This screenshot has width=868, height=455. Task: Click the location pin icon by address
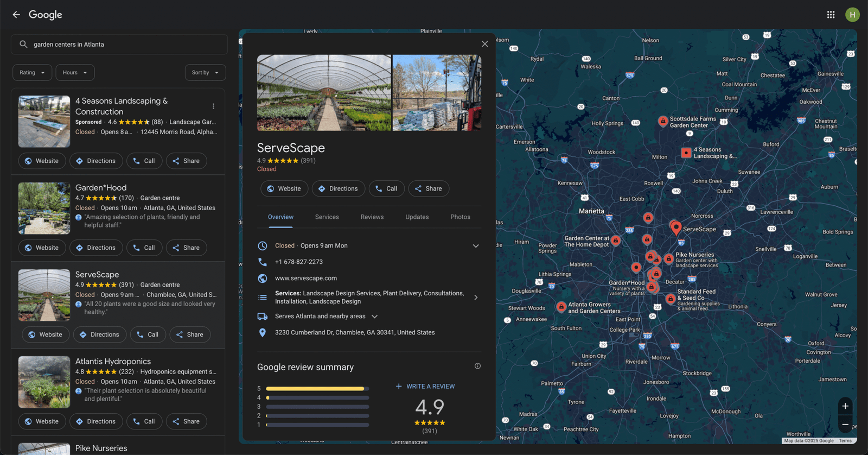click(x=263, y=332)
